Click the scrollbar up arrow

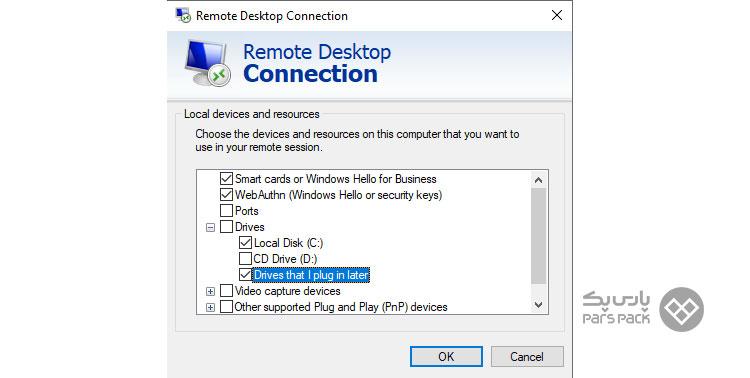[539, 180]
